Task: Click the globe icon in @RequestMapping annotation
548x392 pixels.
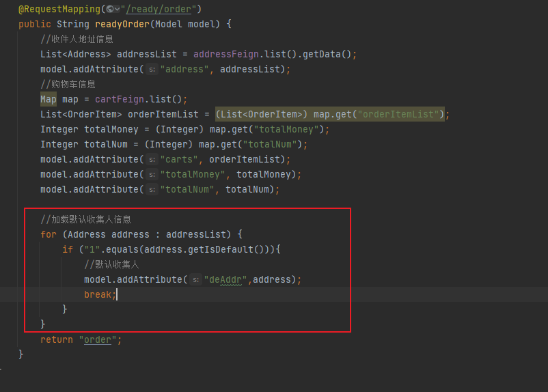Action: 110,9
